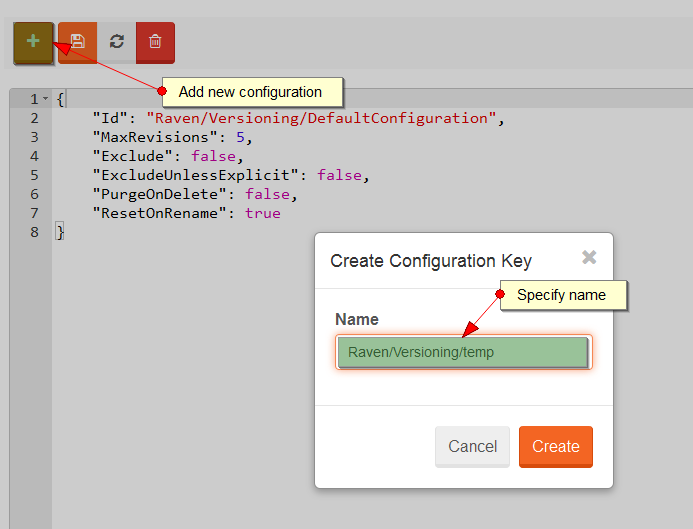Click the "ExcludeUnlessExplicit" key text
The image size is (693, 529).
(x=195, y=175)
